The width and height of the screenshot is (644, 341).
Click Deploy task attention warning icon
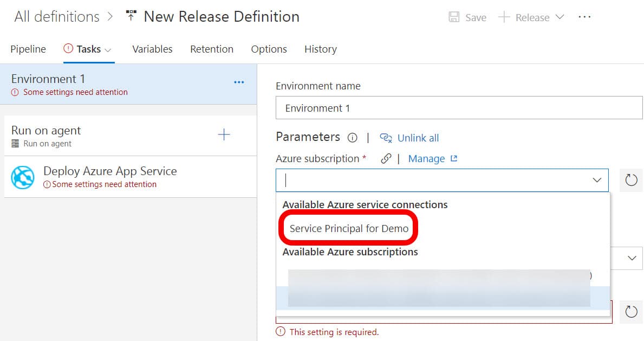click(47, 184)
